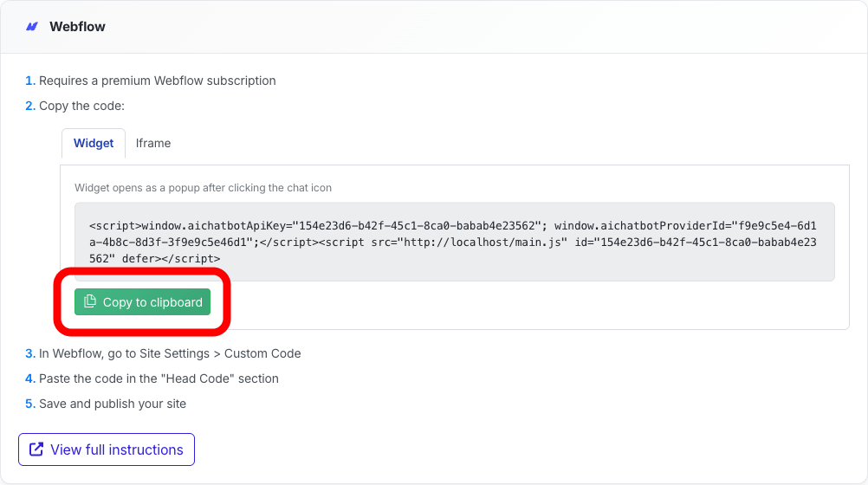868x485 pixels.
Task: Click the widget popup description text
Action: coord(203,187)
